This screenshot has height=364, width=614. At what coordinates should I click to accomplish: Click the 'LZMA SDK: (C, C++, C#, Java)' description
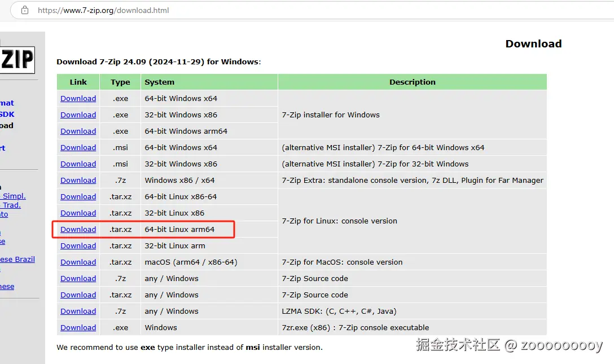tap(339, 312)
